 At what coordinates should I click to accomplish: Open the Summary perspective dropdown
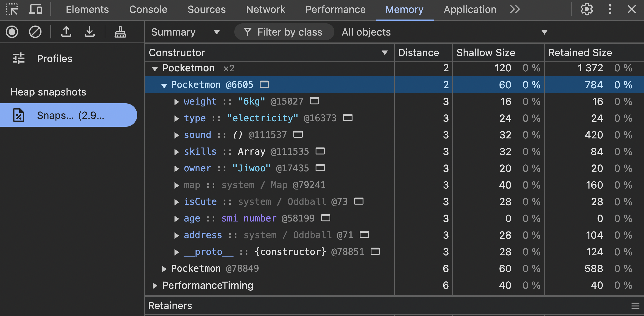[x=185, y=32]
